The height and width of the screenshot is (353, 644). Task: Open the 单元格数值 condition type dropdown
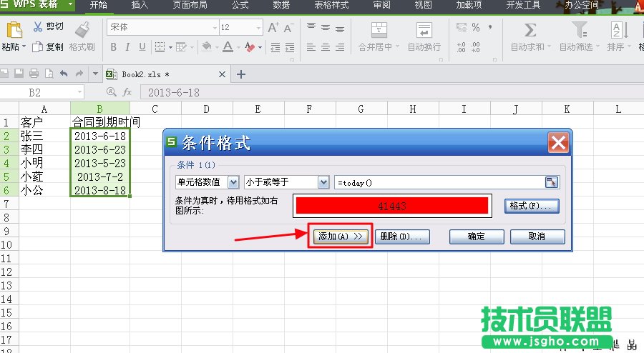click(233, 182)
